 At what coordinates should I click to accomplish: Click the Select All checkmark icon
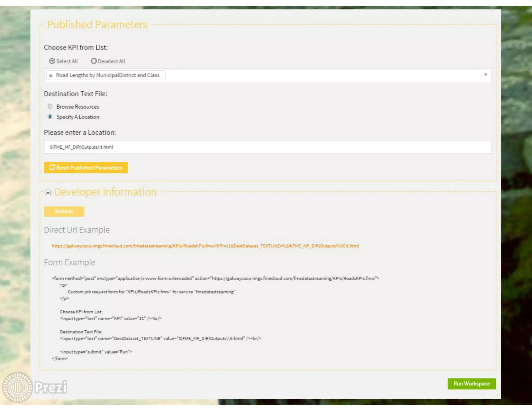pyautogui.click(x=52, y=61)
